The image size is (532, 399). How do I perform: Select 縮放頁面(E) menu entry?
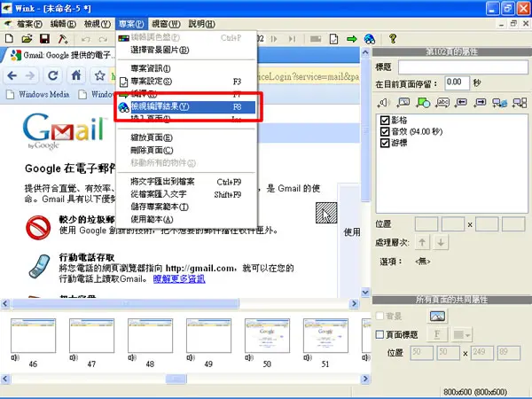[186, 137]
